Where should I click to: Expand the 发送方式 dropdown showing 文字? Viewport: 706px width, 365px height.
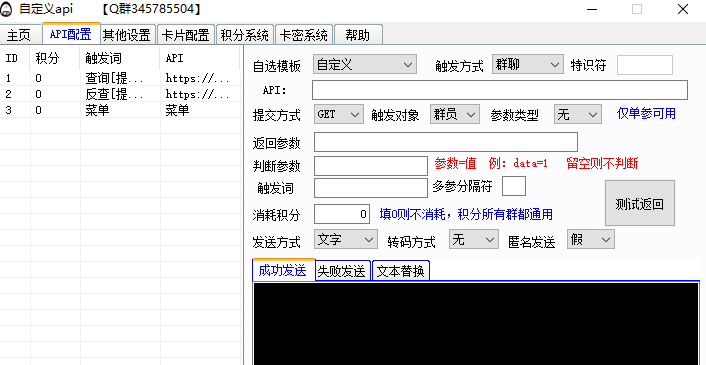(346, 239)
